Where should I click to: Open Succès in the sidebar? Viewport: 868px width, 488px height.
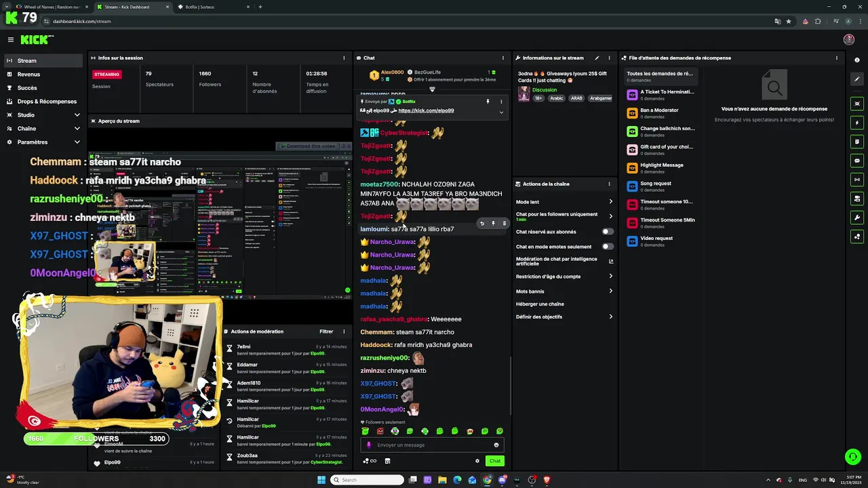[43, 87]
